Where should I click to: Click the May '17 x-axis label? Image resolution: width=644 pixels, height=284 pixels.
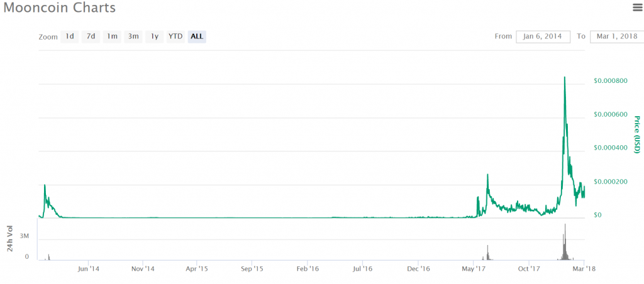point(474,269)
